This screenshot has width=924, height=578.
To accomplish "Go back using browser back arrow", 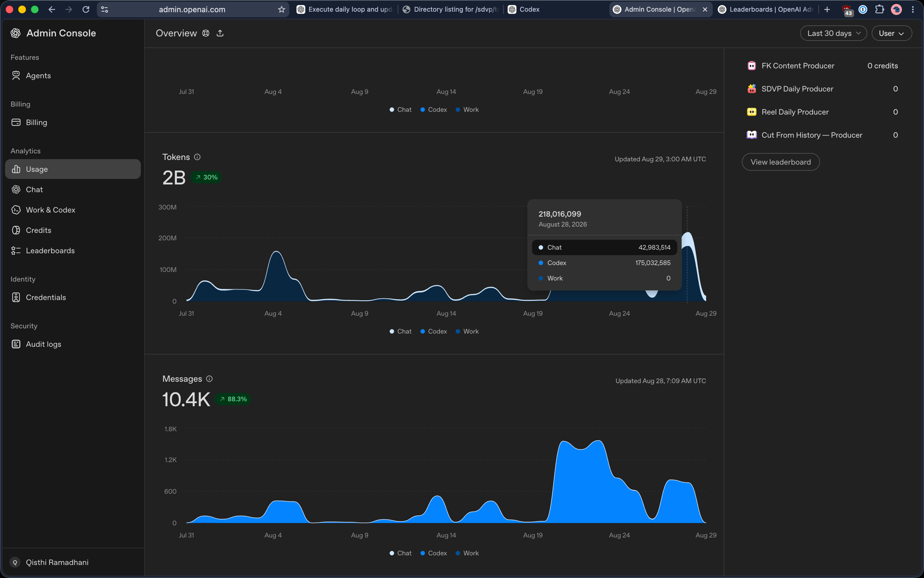I will pyautogui.click(x=52, y=9).
